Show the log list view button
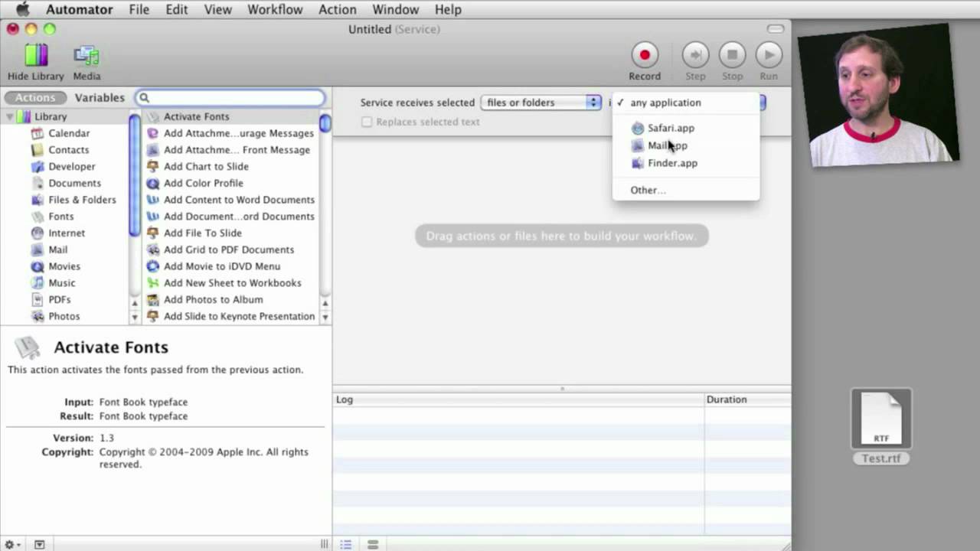The image size is (980, 551). click(x=346, y=544)
